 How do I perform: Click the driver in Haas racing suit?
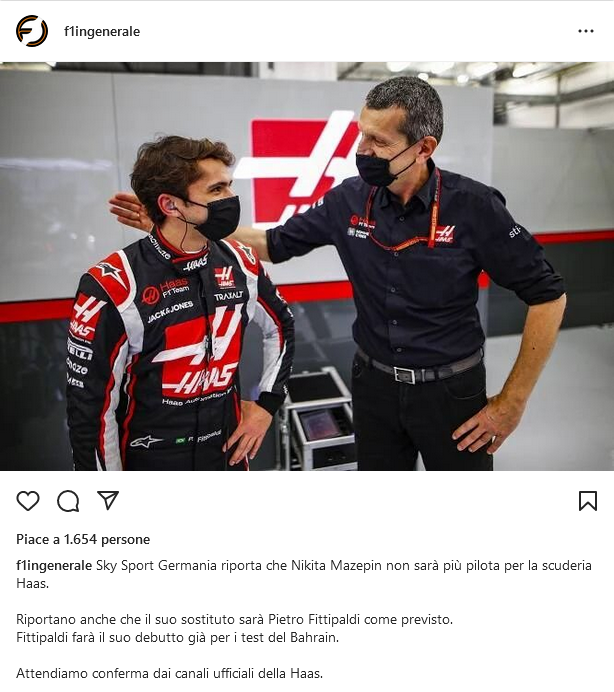coord(177,309)
